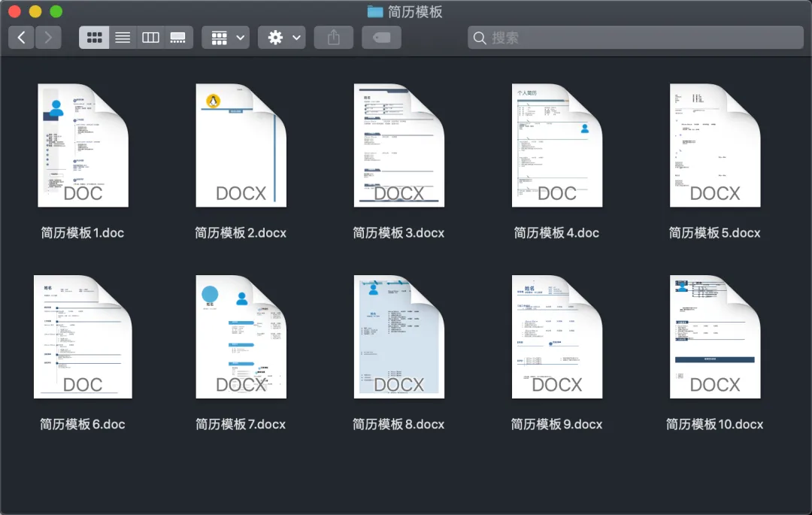Click the file name 简历模板 8.docx

click(398, 425)
